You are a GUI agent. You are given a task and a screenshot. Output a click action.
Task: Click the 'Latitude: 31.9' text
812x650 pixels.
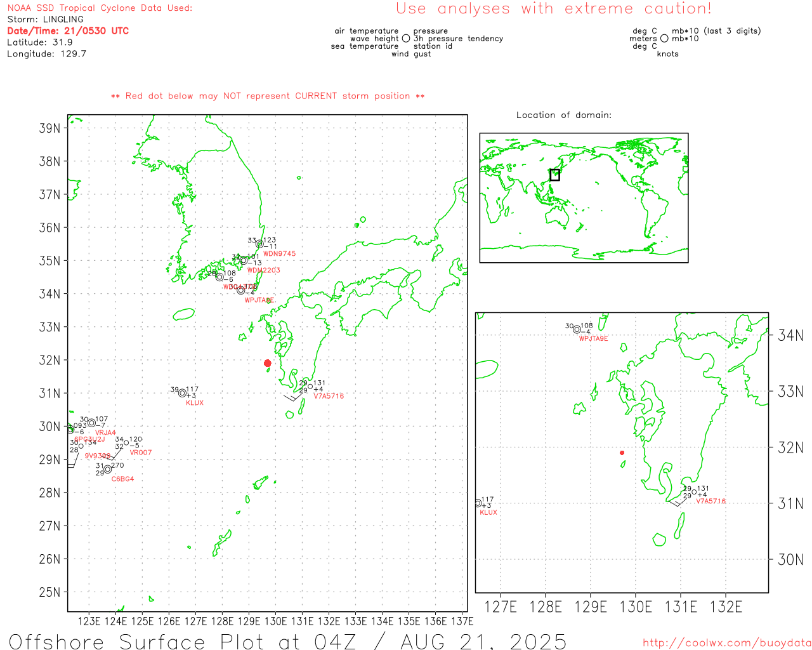(39, 43)
